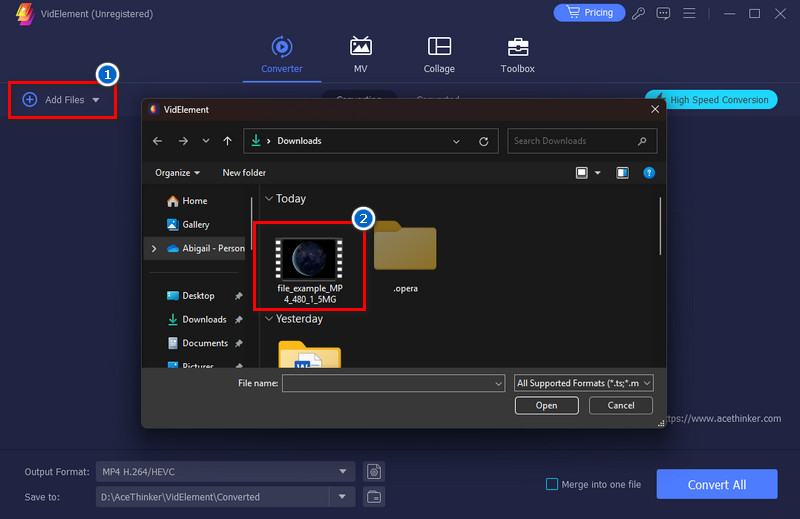
Task: Close the VidElement file dialog
Action: pyautogui.click(x=655, y=109)
